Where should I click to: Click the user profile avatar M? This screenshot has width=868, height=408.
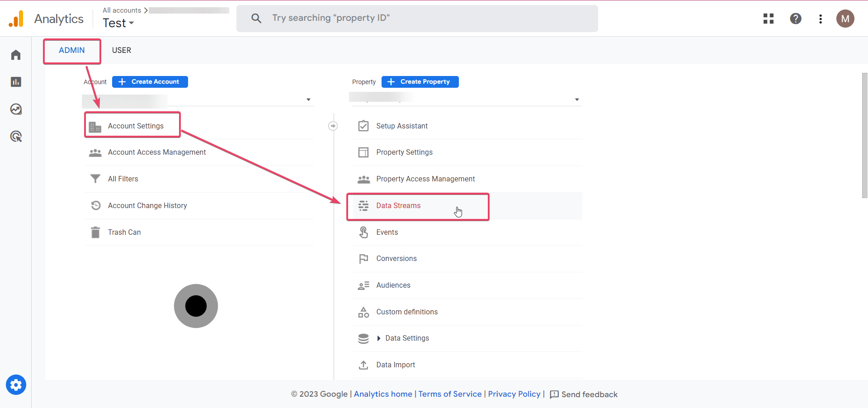point(845,19)
